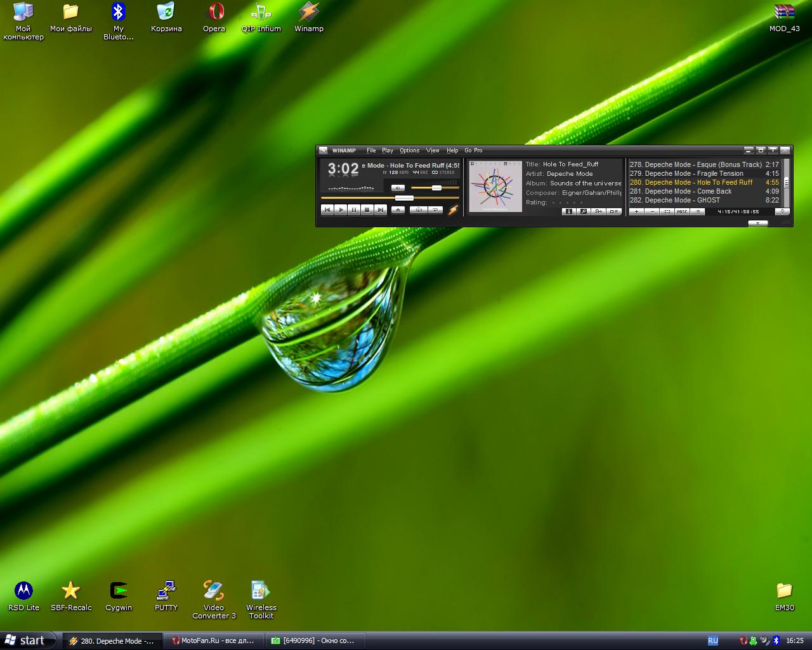Select track 282 GHOST
The image size is (812, 650).
[x=704, y=200]
